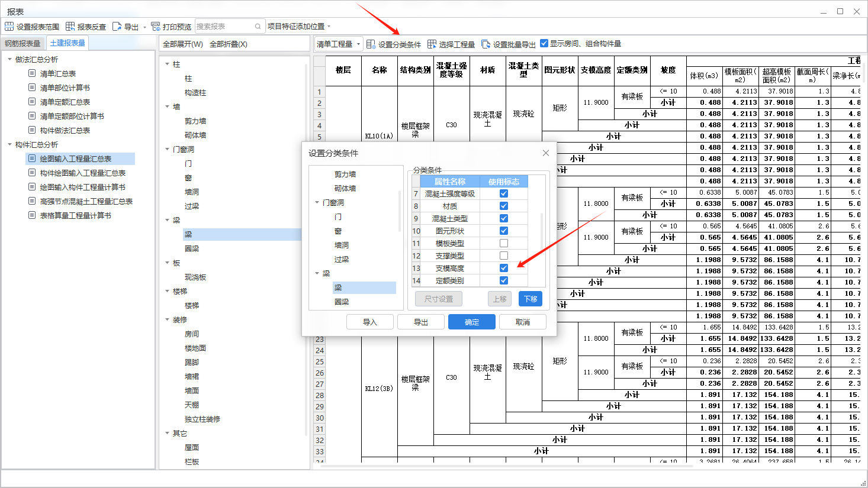Click 全部展开(W)
868x488 pixels.
183,44
